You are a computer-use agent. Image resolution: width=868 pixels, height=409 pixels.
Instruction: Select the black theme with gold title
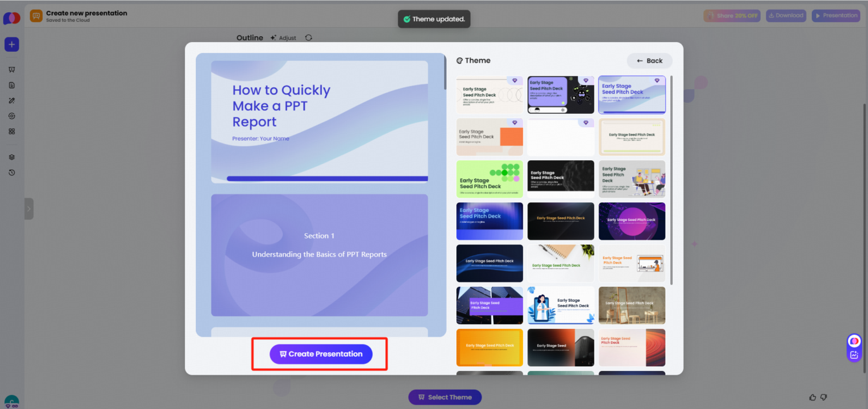click(x=561, y=221)
